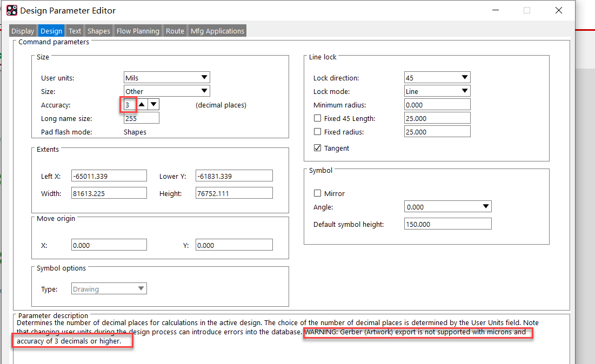Image resolution: width=595 pixels, height=364 pixels.
Task: Open the User units dropdown
Action: [166, 78]
